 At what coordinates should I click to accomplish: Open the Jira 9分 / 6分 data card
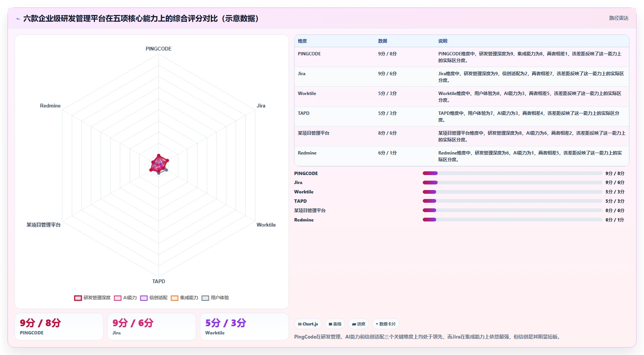tap(152, 327)
